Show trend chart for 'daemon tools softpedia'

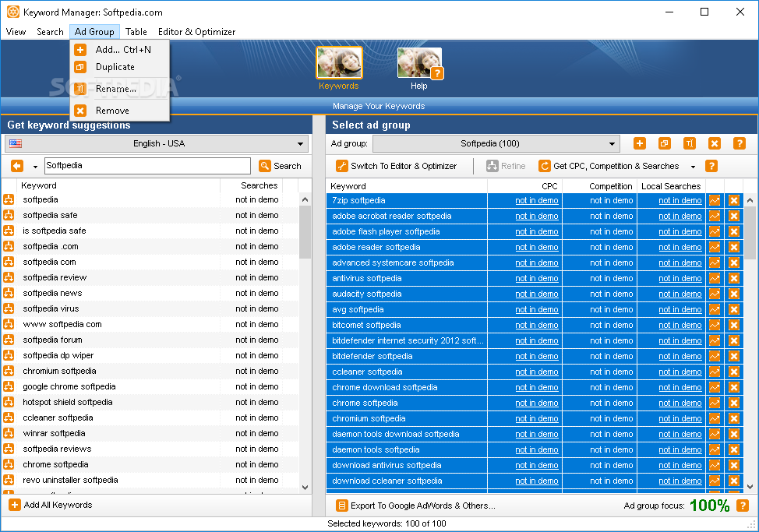tap(715, 449)
